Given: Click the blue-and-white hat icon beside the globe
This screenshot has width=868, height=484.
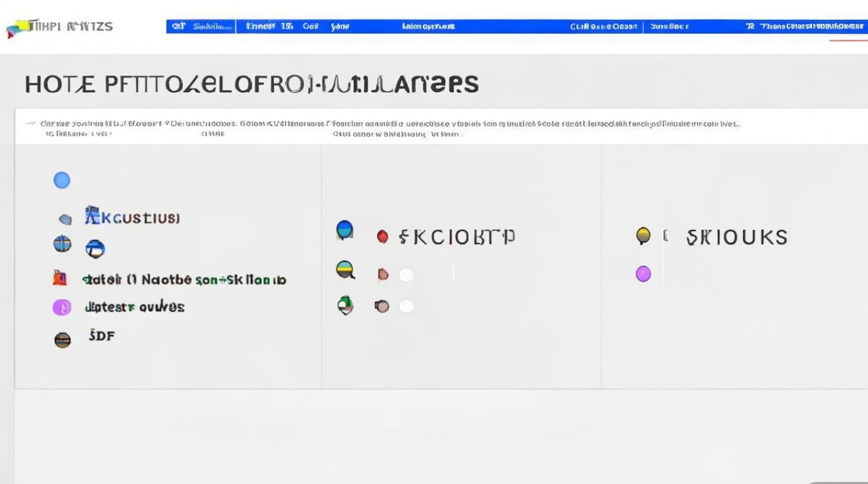Looking at the screenshot, I should (95, 248).
